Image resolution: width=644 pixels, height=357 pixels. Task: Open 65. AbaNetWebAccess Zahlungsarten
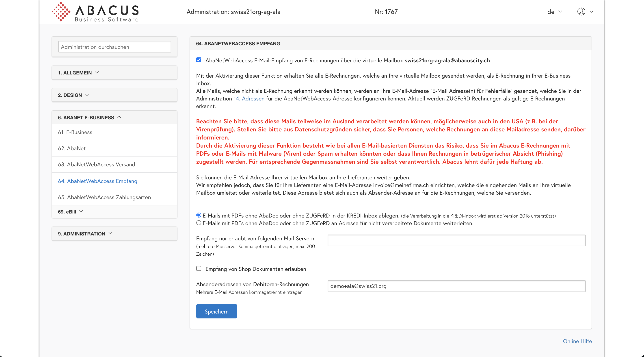pyautogui.click(x=104, y=197)
